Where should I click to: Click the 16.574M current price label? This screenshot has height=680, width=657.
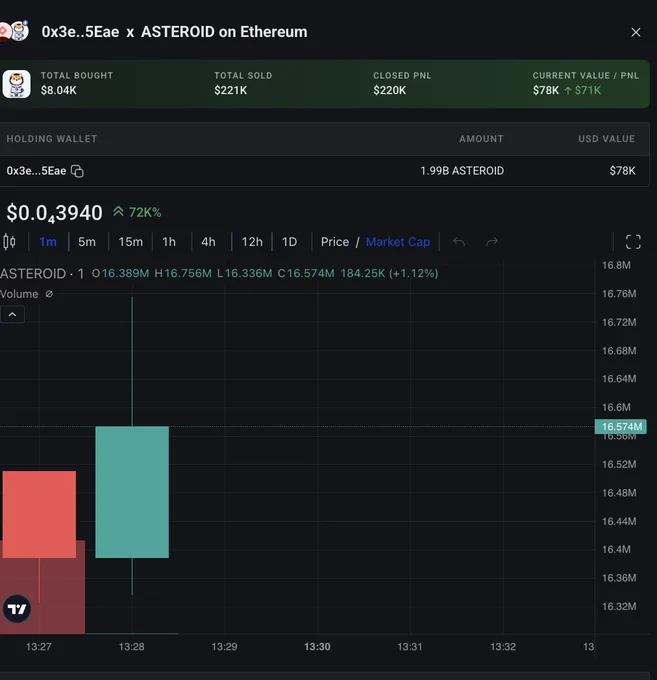click(x=621, y=426)
